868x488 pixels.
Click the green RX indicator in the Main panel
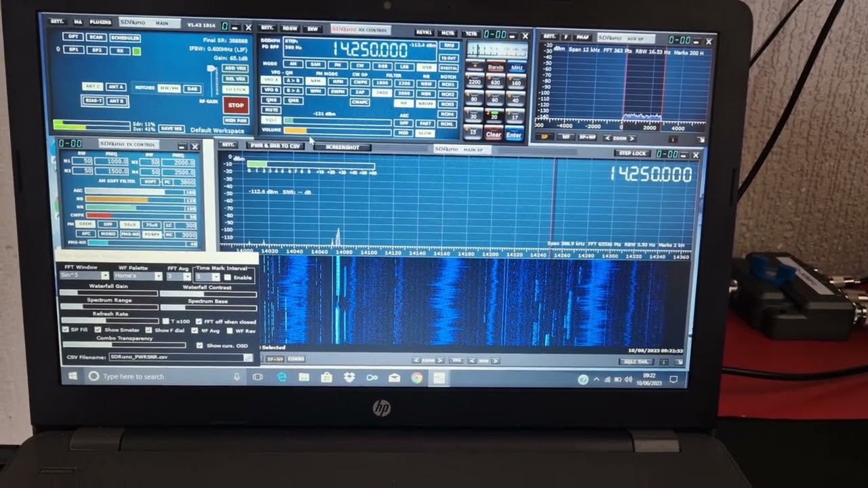coord(136,51)
